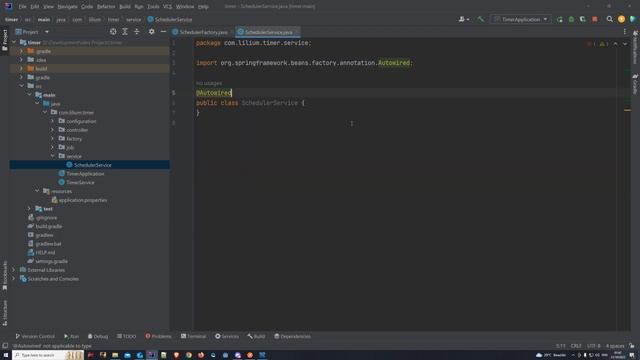Collapse the service package
The width and height of the screenshot is (640, 360).
coord(53,156)
